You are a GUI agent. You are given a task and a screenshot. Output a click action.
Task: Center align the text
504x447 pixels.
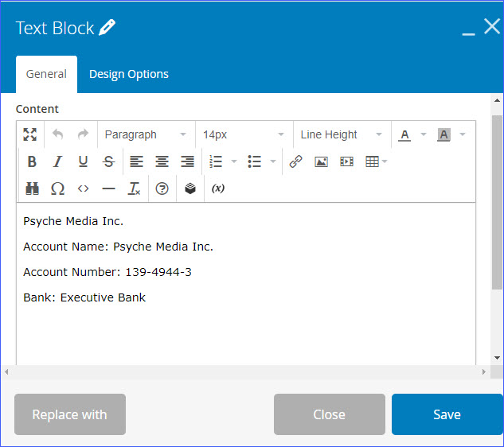coord(162,161)
